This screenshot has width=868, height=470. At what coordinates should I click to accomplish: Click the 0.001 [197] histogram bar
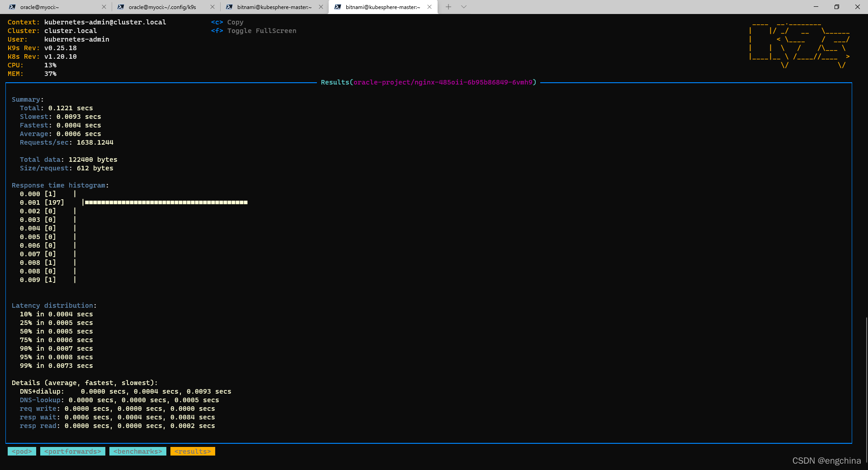pyautogui.click(x=166, y=202)
